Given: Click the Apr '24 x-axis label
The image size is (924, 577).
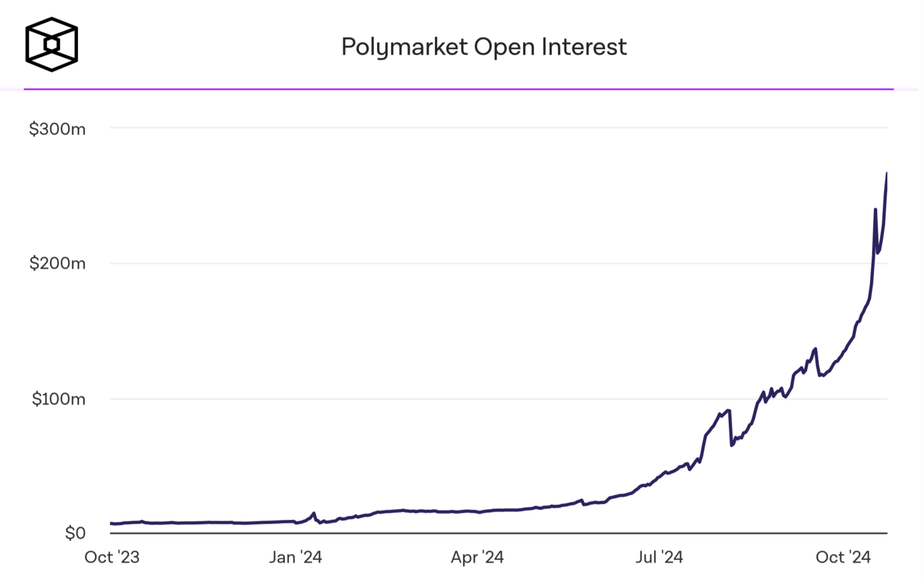Looking at the screenshot, I should pos(477,557).
